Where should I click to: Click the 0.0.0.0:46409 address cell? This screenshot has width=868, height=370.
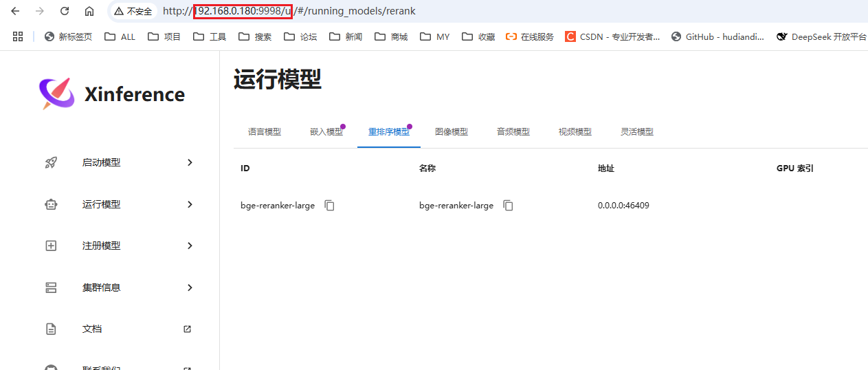coord(623,206)
